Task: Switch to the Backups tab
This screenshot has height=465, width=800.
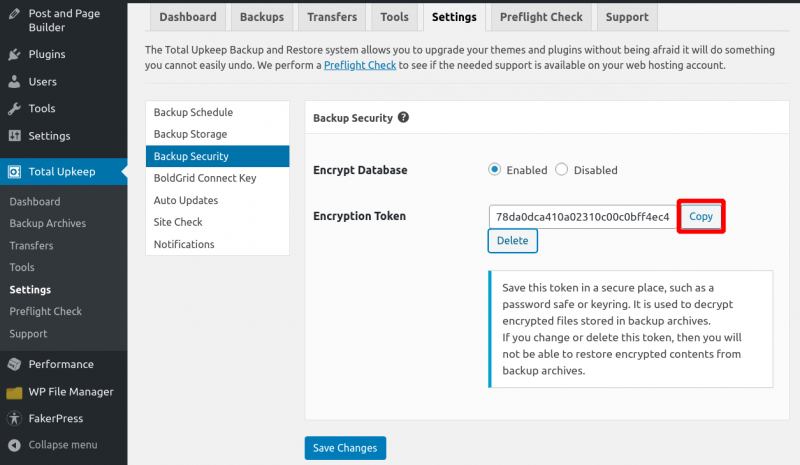Action: pos(262,17)
